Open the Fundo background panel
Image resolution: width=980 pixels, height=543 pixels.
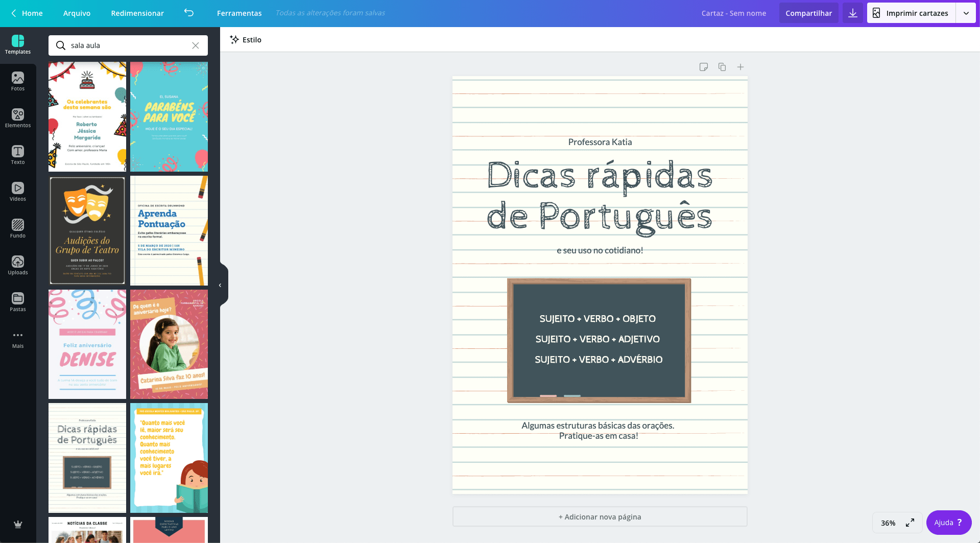coord(18,229)
